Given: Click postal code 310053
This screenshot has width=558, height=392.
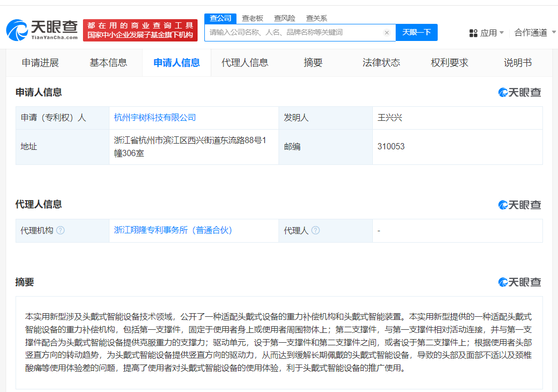Looking at the screenshot, I should coord(390,147).
